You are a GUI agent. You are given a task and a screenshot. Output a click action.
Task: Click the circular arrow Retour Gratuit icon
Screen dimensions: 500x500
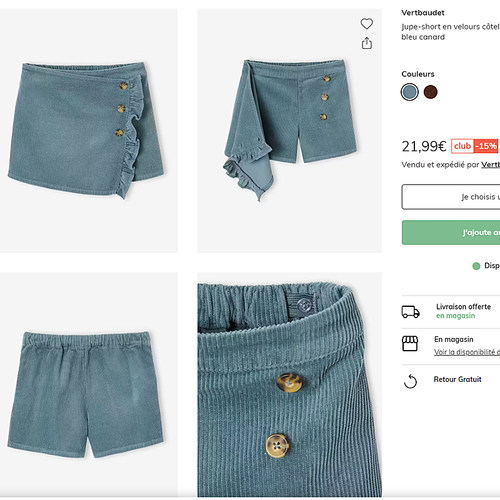coord(410,381)
